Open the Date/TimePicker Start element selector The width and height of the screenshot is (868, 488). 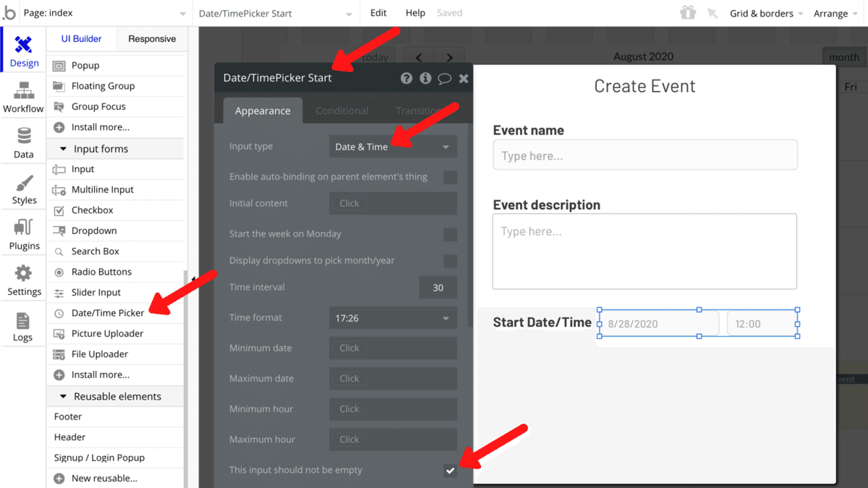tap(276, 13)
